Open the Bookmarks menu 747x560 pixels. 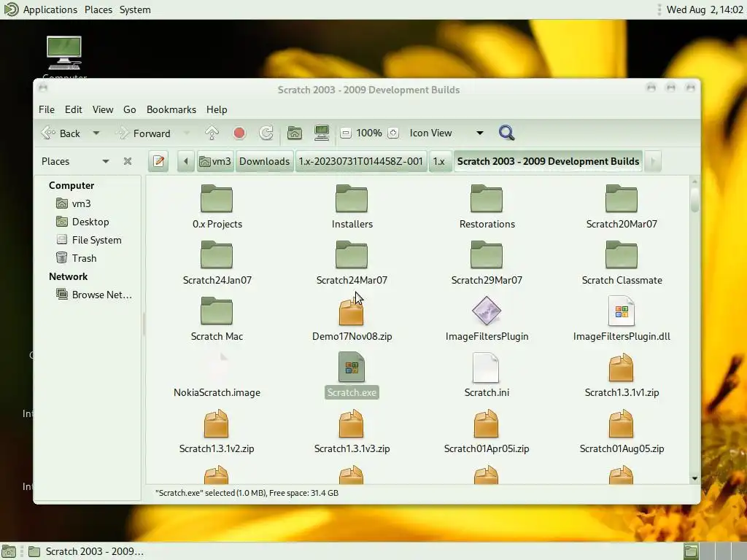171,109
